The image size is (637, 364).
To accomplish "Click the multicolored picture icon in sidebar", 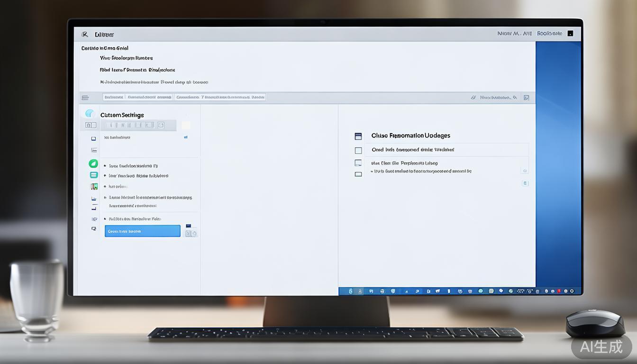I will [94, 186].
